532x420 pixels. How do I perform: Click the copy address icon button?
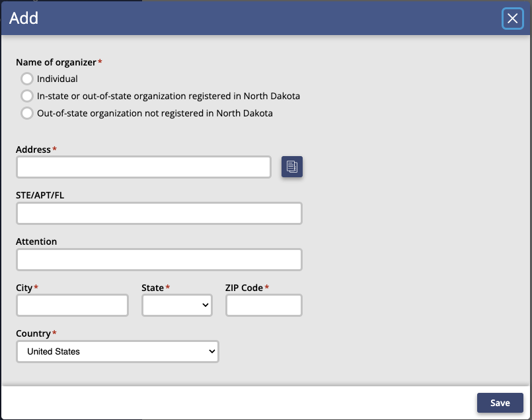292,167
